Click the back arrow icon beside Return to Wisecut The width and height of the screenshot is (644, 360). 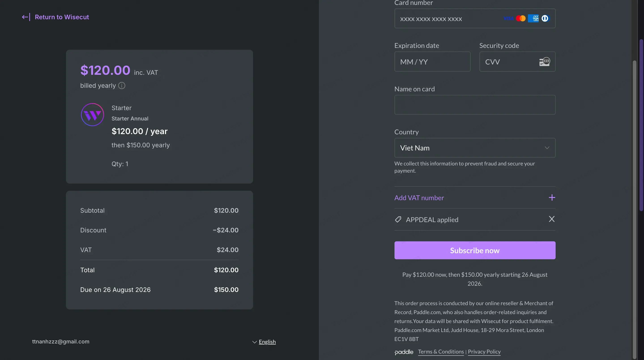[26, 17]
